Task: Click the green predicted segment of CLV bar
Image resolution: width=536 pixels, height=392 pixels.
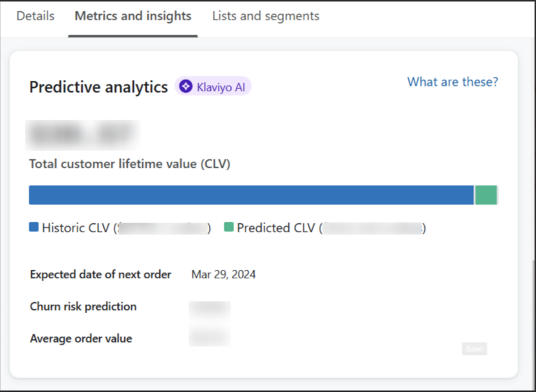Action: click(486, 195)
